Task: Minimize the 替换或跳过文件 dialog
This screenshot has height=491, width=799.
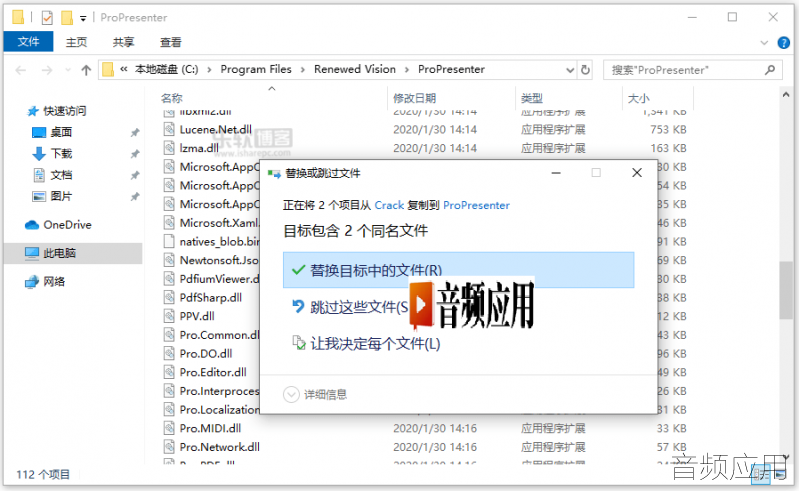Action: click(x=556, y=173)
